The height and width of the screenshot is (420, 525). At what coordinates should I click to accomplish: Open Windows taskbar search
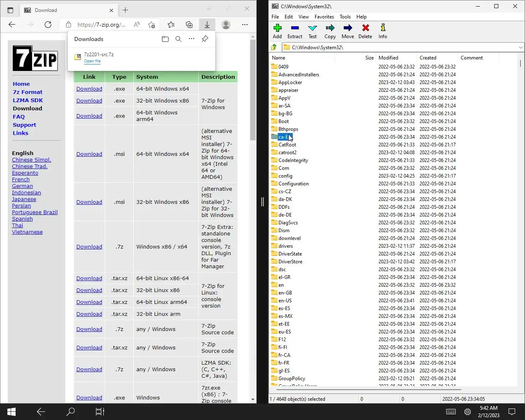[x=71, y=412]
